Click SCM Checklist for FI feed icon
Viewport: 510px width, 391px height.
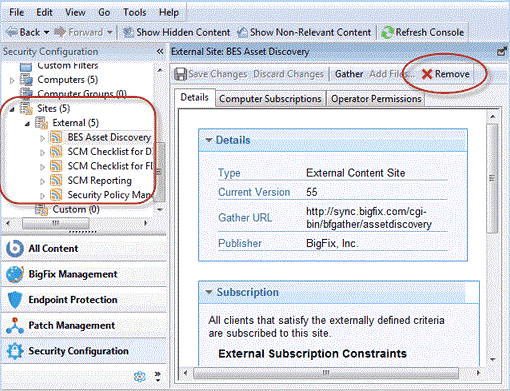(56, 166)
